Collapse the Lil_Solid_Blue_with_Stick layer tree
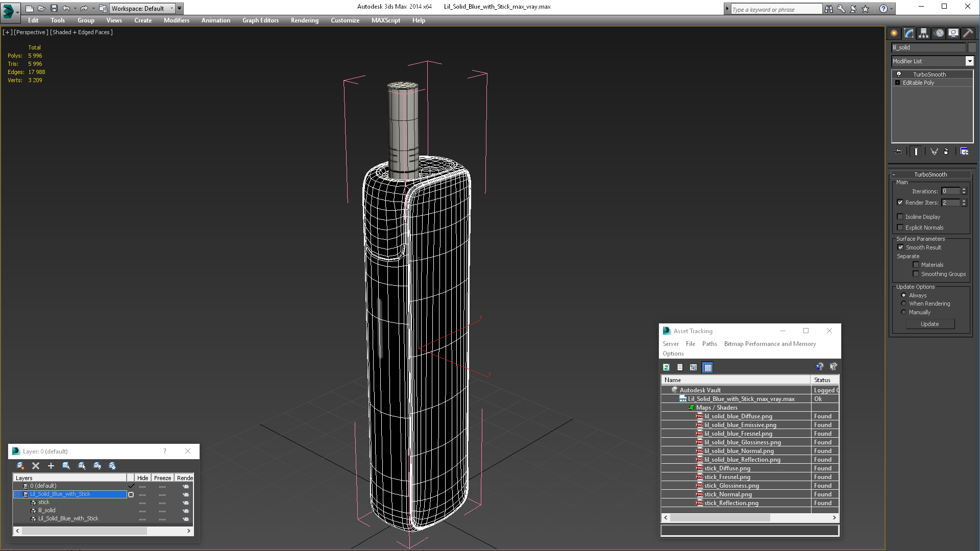 pos(17,494)
